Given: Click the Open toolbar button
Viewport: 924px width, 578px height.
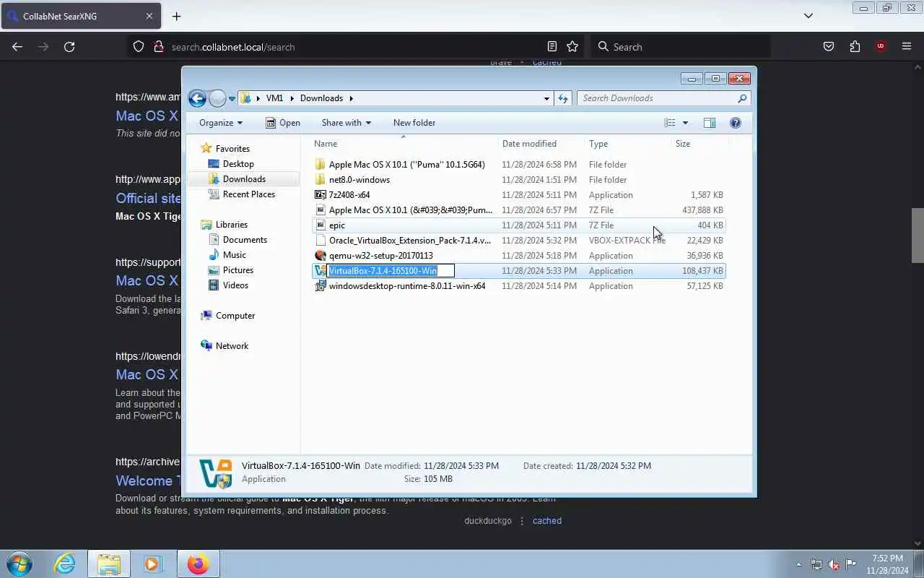Looking at the screenshot, I should coord(282,123).
